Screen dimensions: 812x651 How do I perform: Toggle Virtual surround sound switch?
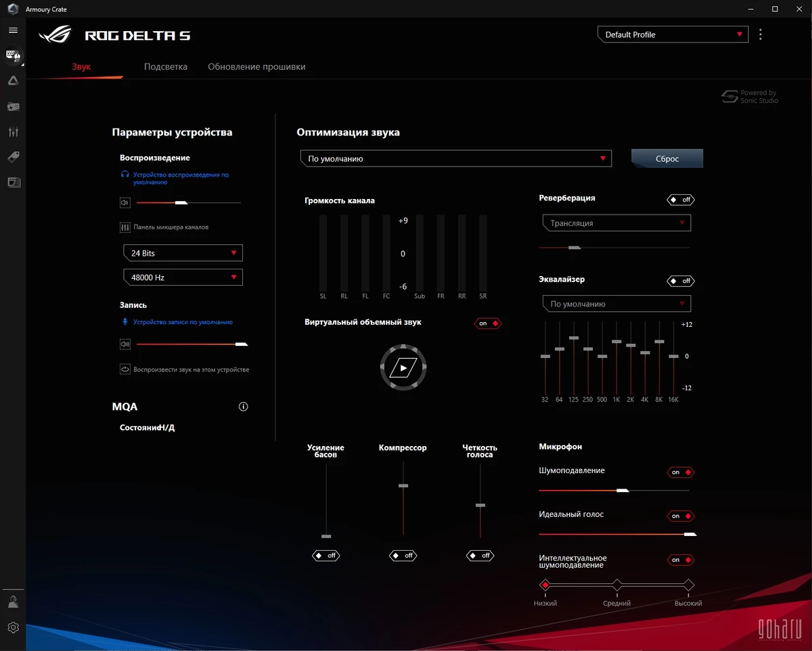point(488,323)
